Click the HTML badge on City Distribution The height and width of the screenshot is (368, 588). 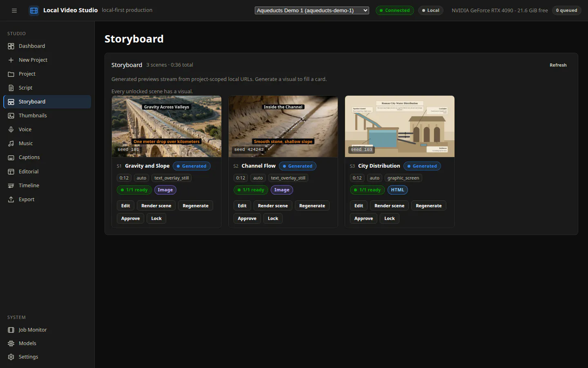click(398, 190)
